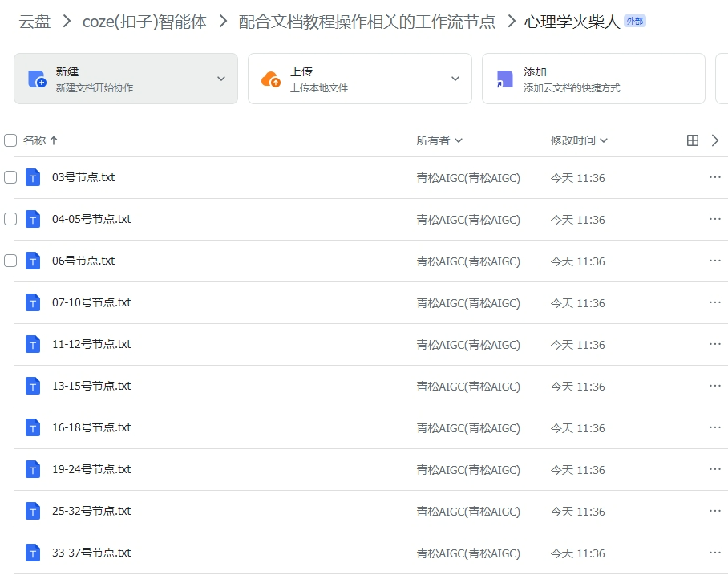The height and width of the screenshot is (583, 728).
Task: Select all files using the header checkbox
Action: coord(10,140)
